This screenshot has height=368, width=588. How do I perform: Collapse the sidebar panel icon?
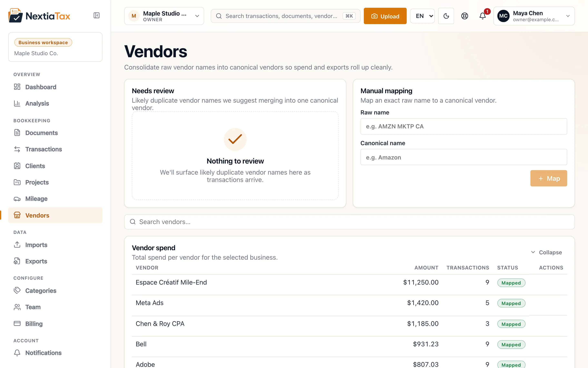96,16
